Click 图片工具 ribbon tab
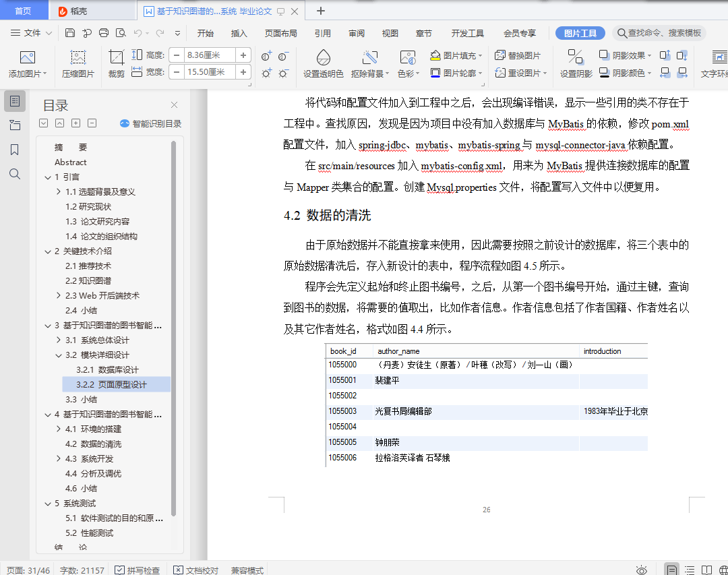 (x=580, y=33)
